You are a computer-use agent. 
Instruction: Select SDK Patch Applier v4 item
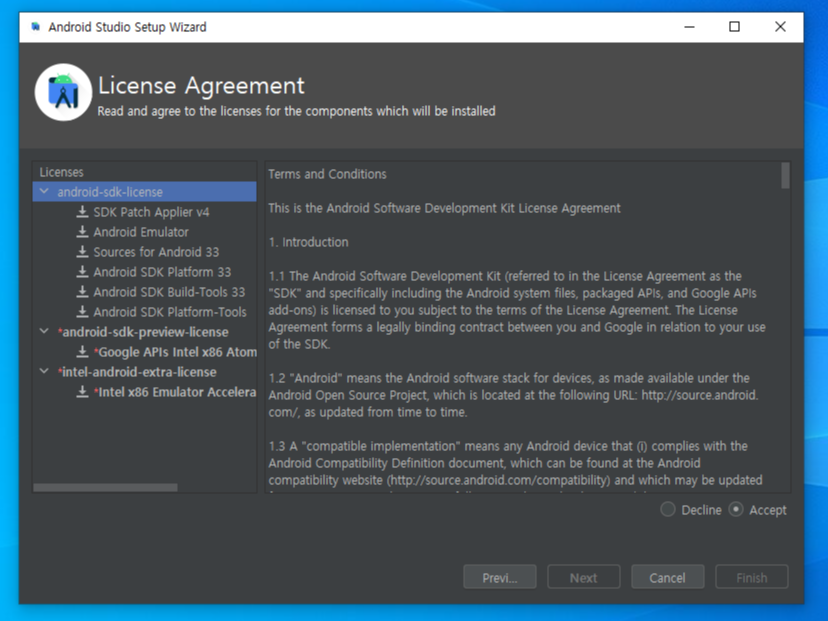pyautogui.click(x=151, y=212)
